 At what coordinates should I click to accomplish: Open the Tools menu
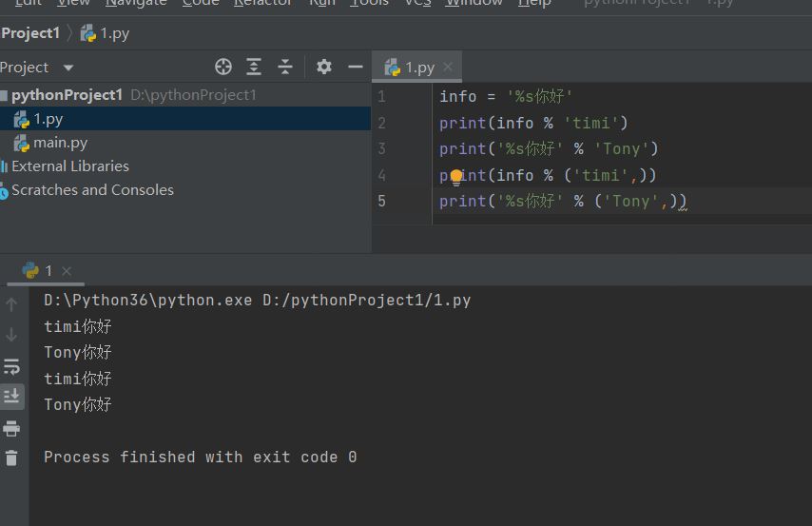pyautogui.click(x=369, y=3)
